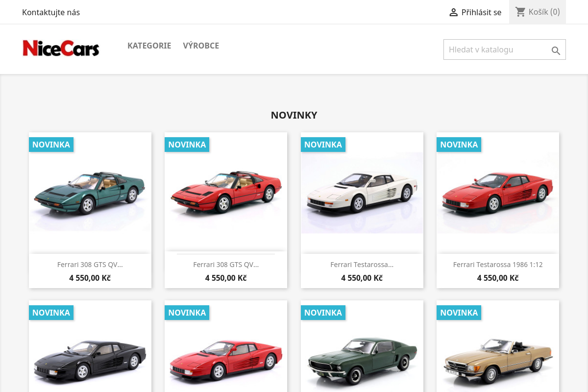Image resolution: width=588 pixels, height=392 pixels.
Task: Open the Kontaktujte nás page
Action: (x=51, y=12)
